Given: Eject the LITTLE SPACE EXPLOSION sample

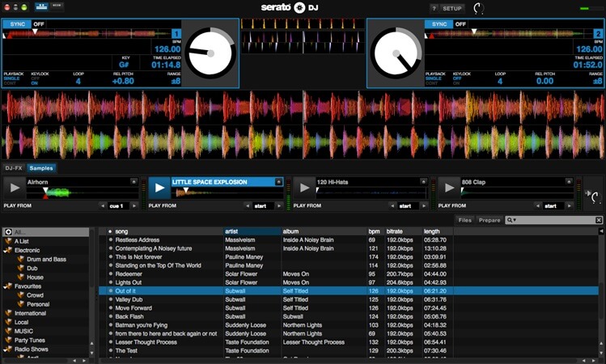Looking at the screenshot, I should click(278, 182).
